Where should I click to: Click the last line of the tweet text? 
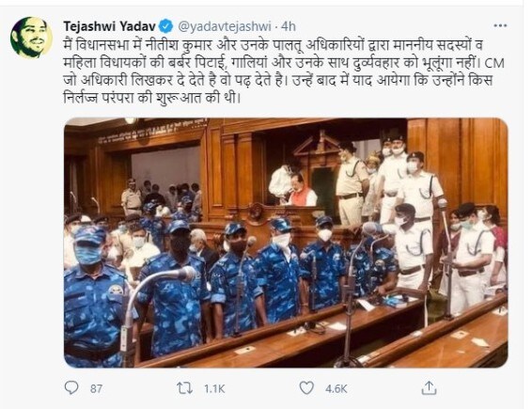click(x=152, y=99)
